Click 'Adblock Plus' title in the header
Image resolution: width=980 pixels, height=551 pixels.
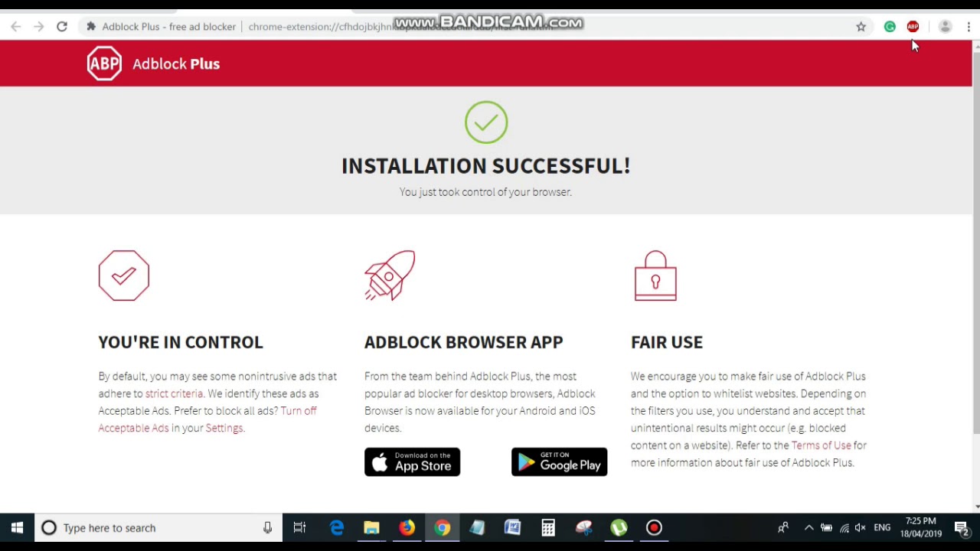[x=176, y=64]
